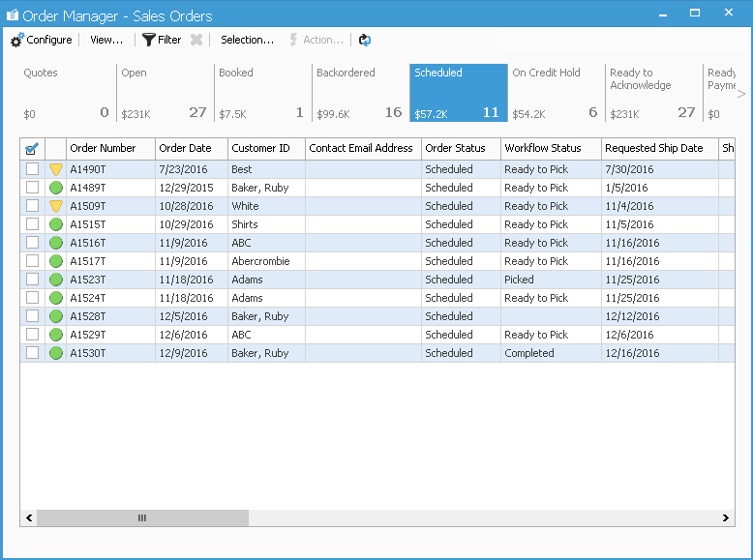Screen dimensions: 753x560
Task: Expand more status tiles with the right chevron
Action: (x=741, y=94)
